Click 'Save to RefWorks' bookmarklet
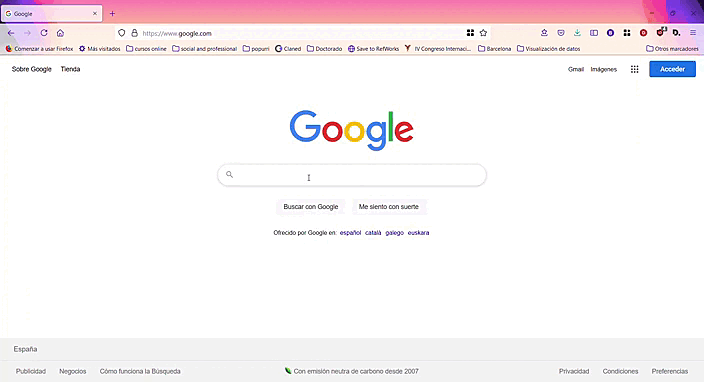 [374, 48]
